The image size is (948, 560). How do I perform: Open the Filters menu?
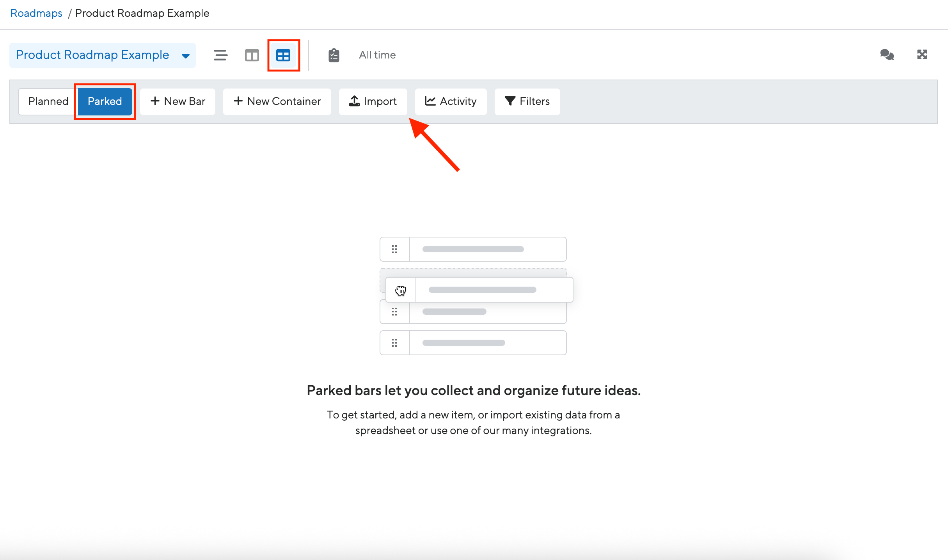527,101
